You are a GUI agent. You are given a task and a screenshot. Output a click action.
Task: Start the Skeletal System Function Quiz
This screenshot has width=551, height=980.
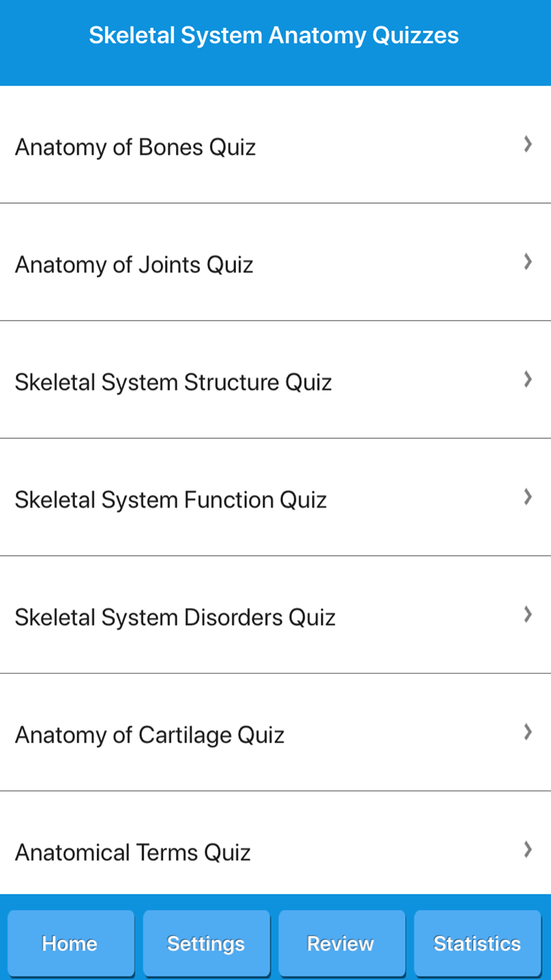click(171, 500)
